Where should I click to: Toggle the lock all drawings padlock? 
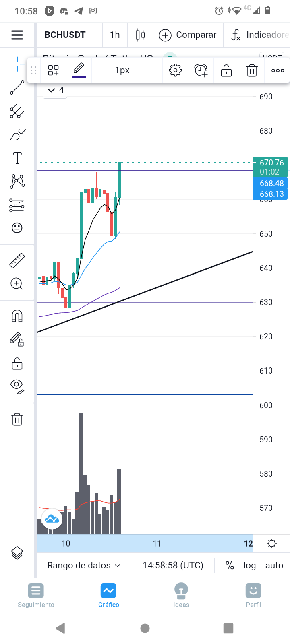pos(17,364)
